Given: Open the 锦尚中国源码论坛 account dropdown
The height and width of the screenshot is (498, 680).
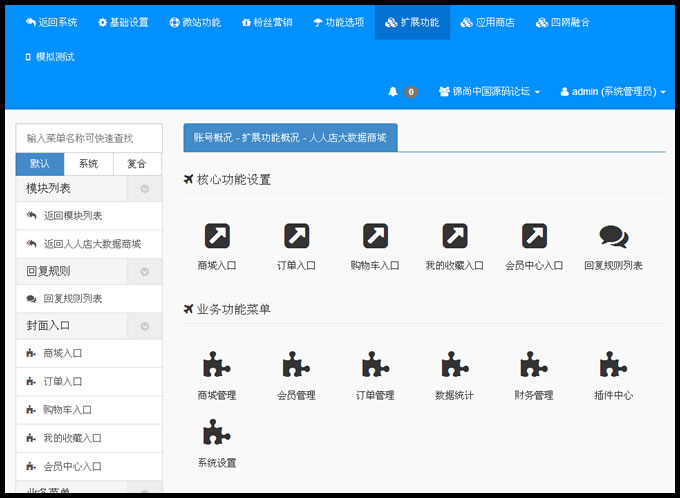Looking at the screenshot, I should click(489, 92).
